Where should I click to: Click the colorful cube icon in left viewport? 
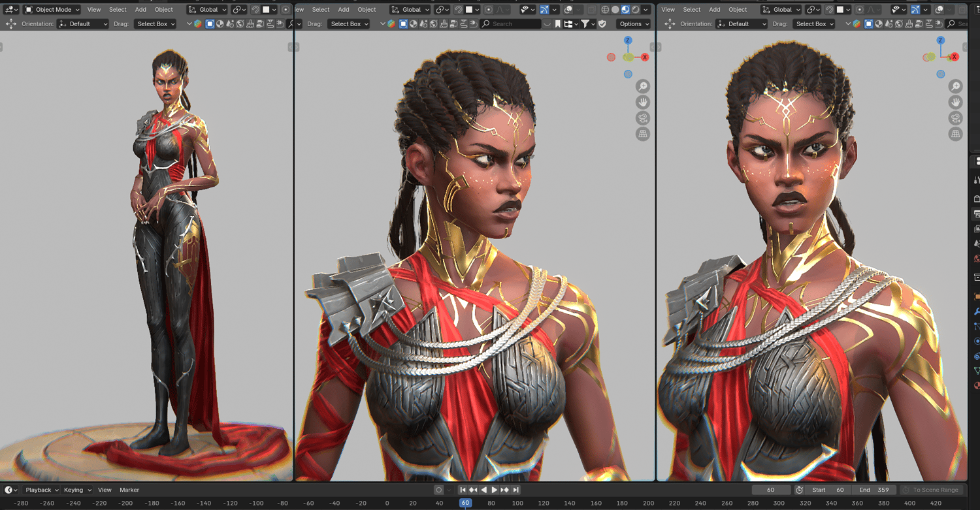tap(198, 24)
